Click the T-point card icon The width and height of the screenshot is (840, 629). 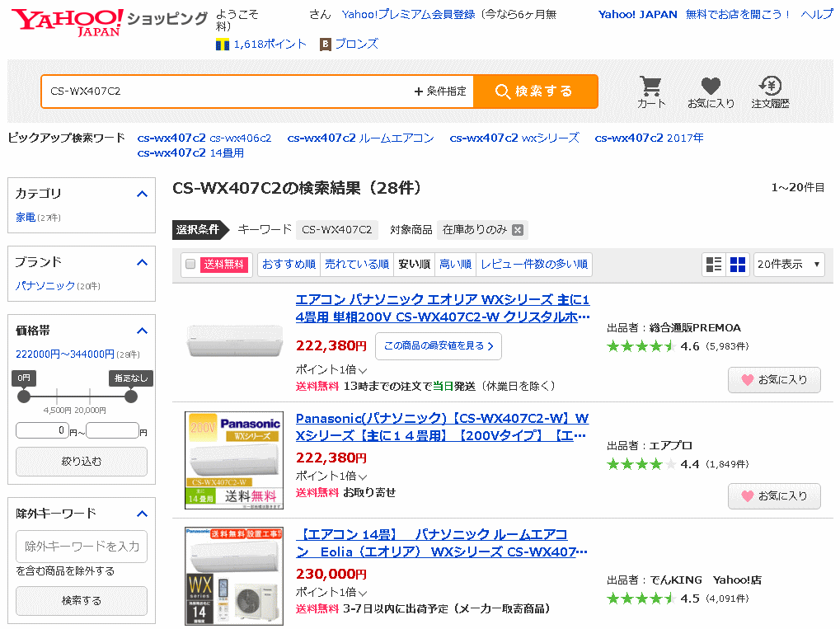point(223,45)
